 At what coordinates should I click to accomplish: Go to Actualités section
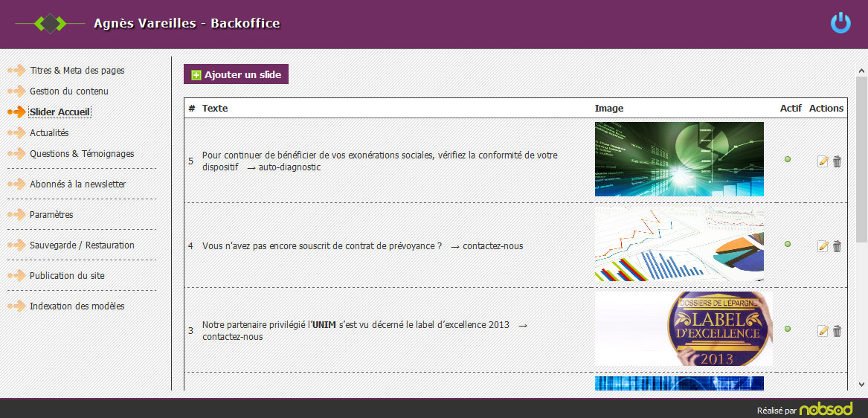(49, 133)
